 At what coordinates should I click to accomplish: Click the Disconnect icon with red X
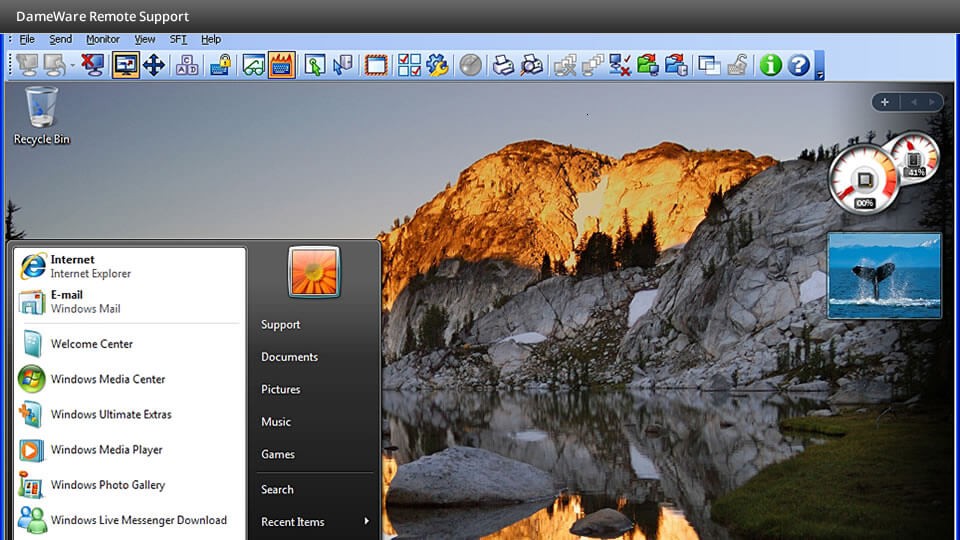(x=93, y=65)
